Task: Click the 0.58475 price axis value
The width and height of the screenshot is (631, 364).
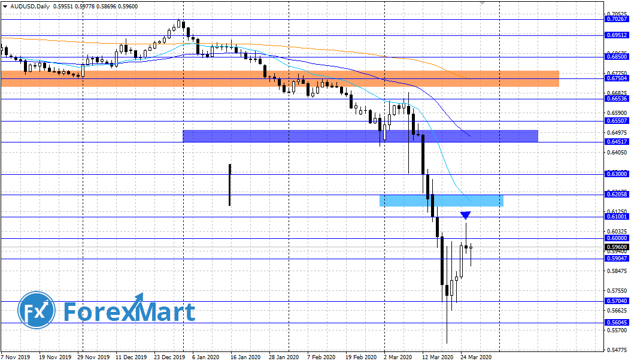Action: click(x=617, y=271)
